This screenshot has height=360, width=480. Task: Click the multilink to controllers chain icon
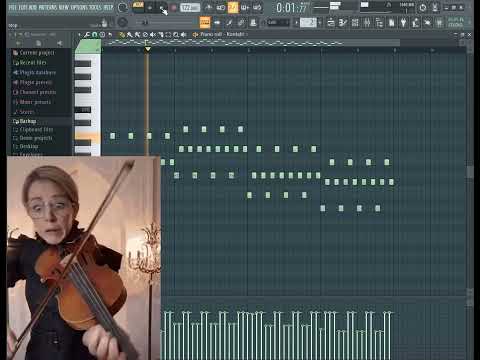point(241,22)
